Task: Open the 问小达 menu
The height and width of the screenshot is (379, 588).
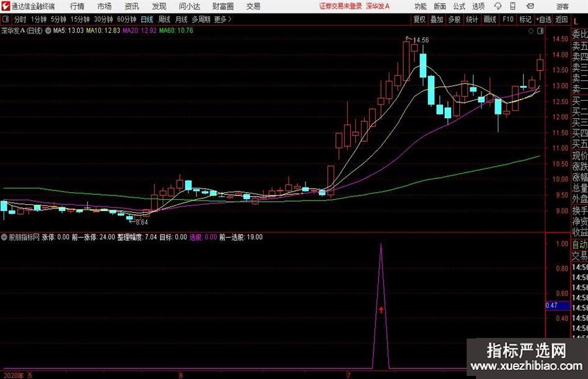Action: tap(189, 6)
